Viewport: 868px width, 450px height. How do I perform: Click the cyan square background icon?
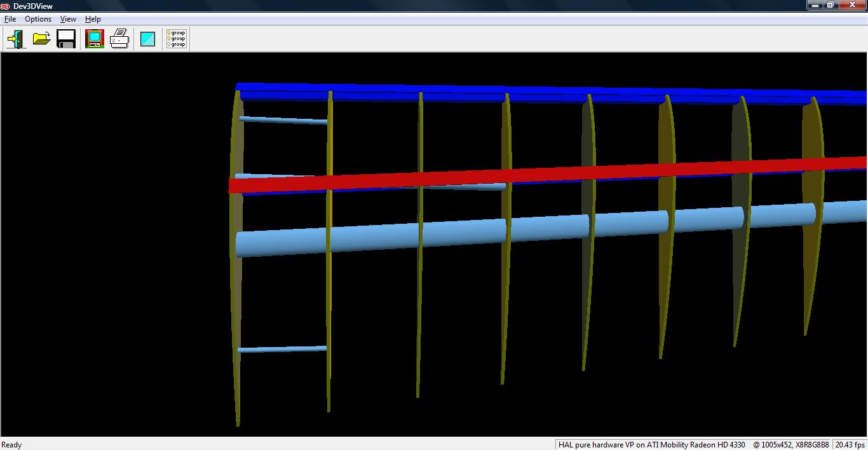(147, 39)
